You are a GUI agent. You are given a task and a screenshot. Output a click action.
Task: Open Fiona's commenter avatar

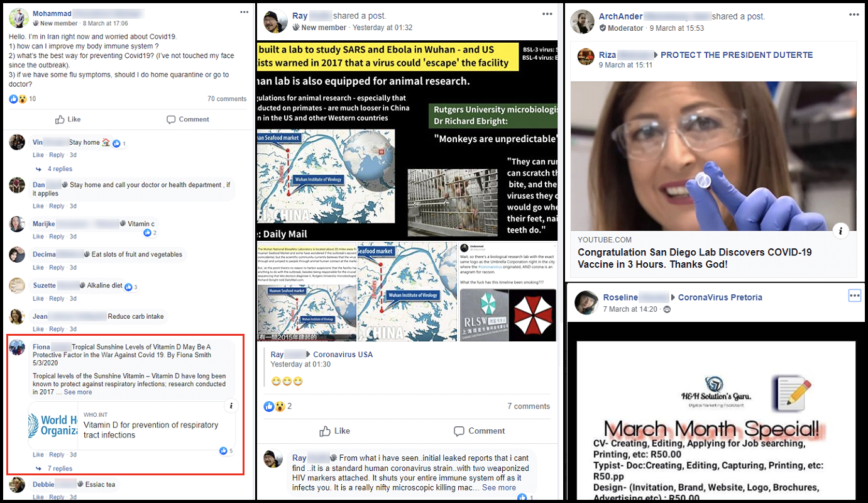click(x=18, y=347)
